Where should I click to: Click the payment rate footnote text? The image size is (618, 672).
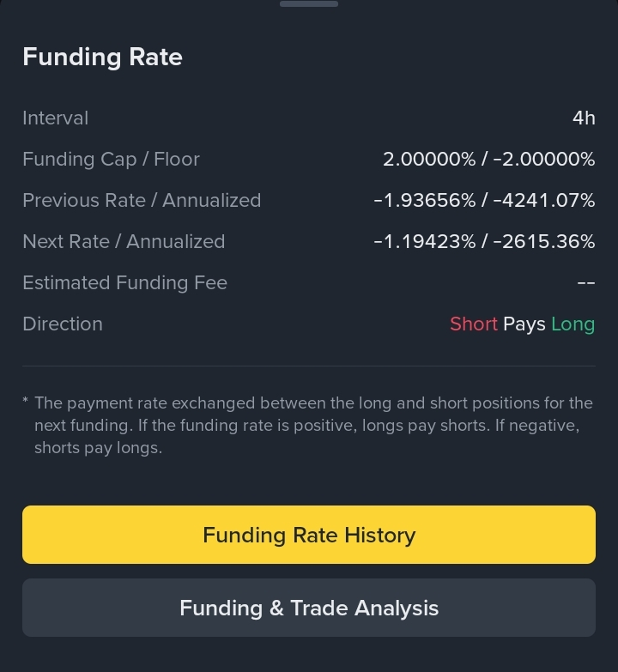313,425
